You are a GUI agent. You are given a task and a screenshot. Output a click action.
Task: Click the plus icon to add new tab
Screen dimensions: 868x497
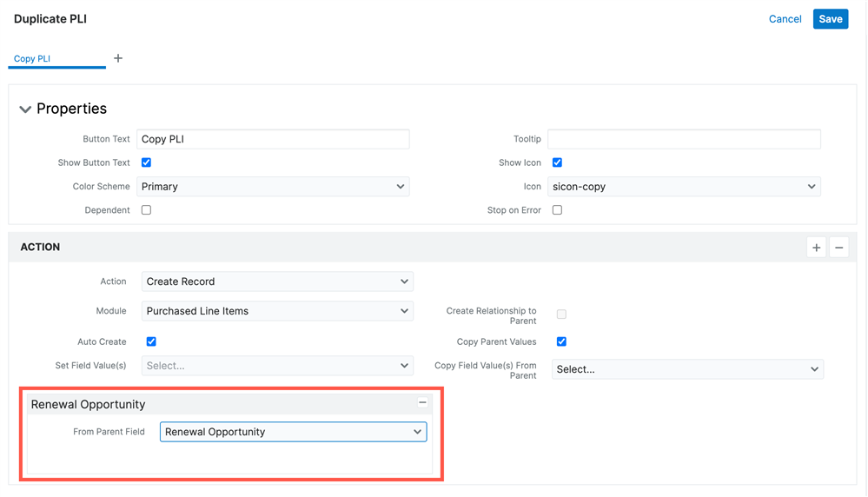pyautogui.click(x=118, y=58)
